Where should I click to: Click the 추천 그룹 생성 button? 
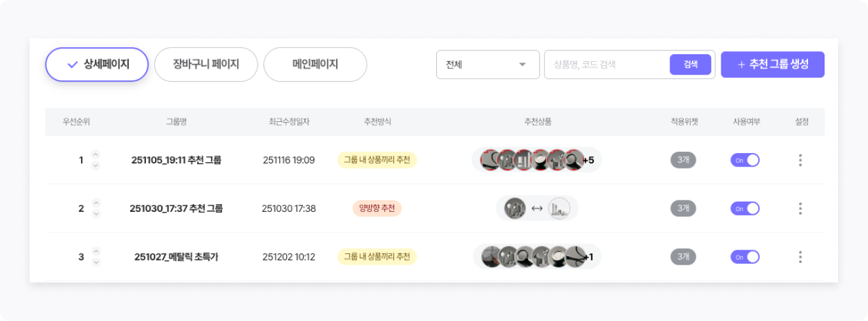coord(772,64)
